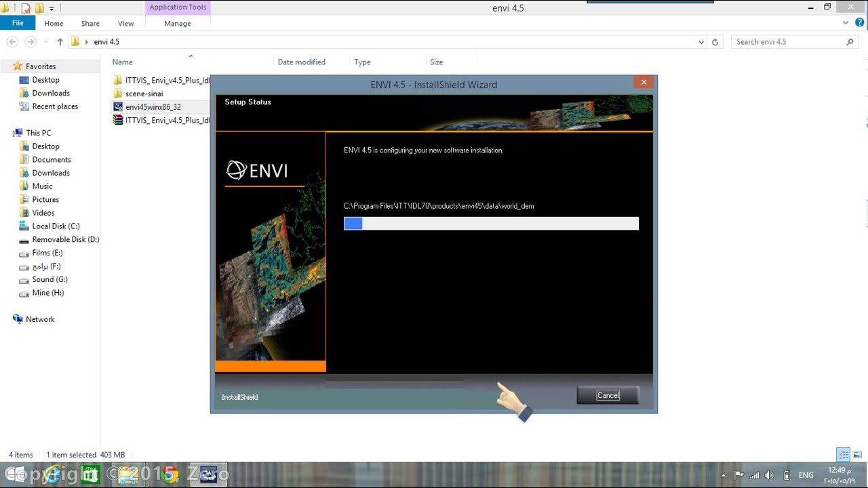
Task: Expand the address bar history dropdown
Action: [x=701, y=42]
